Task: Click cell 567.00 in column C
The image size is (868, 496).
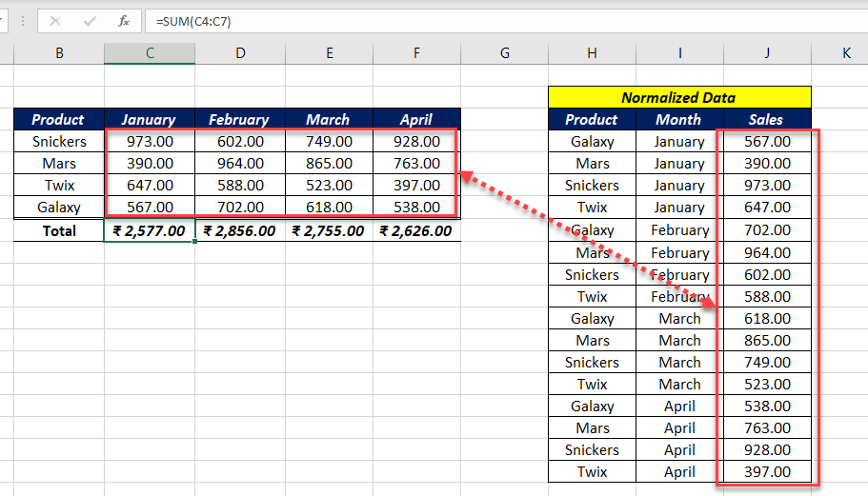Action: point(150,208)
